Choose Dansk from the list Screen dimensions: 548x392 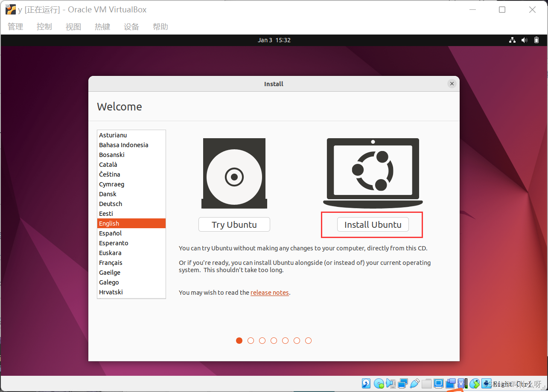point(131,194)
